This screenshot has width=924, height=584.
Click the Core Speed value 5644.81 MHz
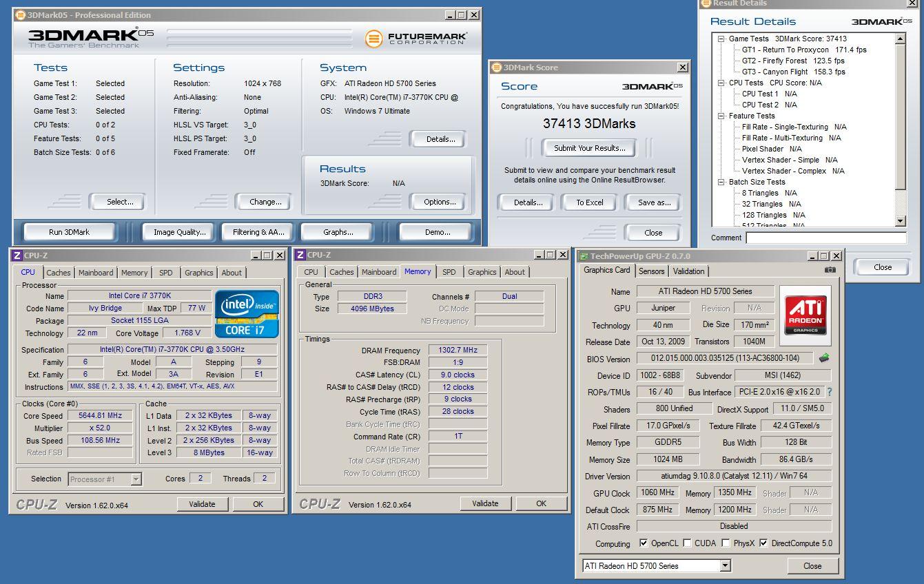pyautogui.click(x=101, y=416)
